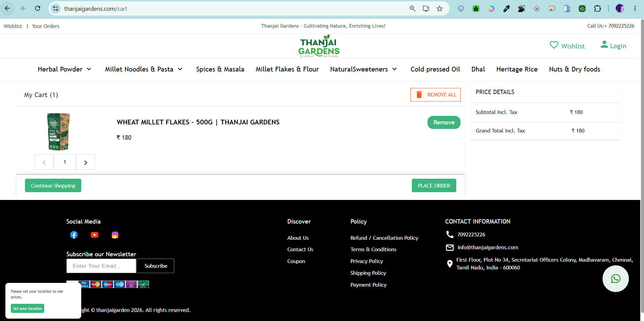
Task: Open the eyedropper color picker extension
Action: tap(506, 8)
